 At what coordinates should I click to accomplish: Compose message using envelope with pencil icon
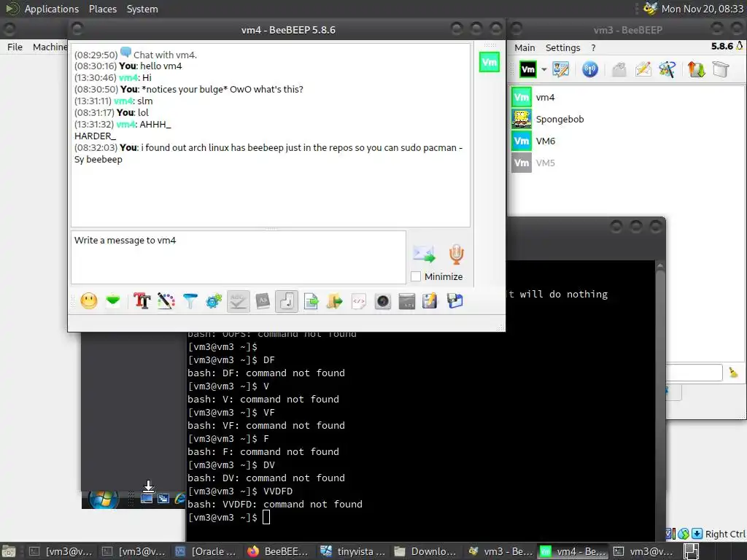point(643,69)
